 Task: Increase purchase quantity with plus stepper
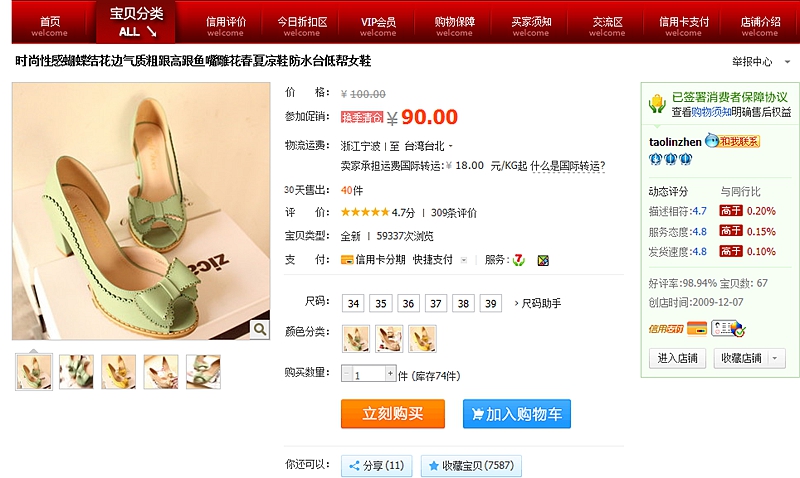tap(390, 373)
